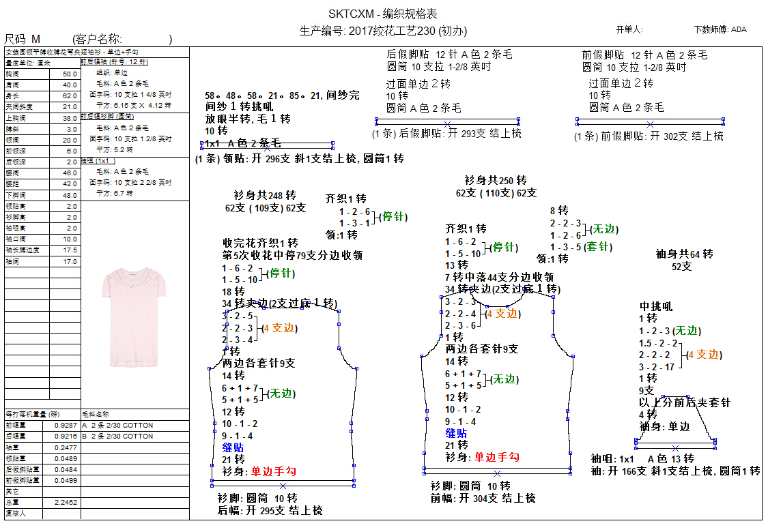768x532 pixels.
Task: Select the 袖重 weight 0.2477
Action: (66, 447)
